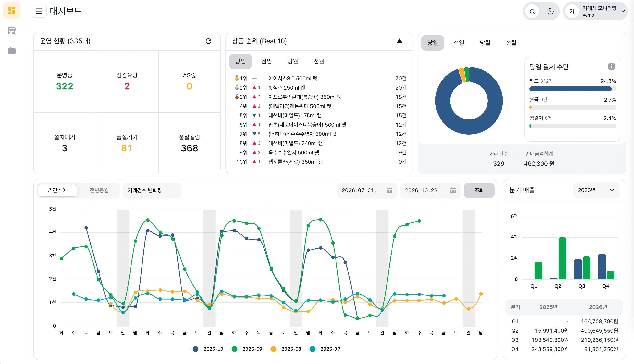Click the 품절기기 81 status cell
The width and height of the screenshot is (634, 364).
(127, 143)
